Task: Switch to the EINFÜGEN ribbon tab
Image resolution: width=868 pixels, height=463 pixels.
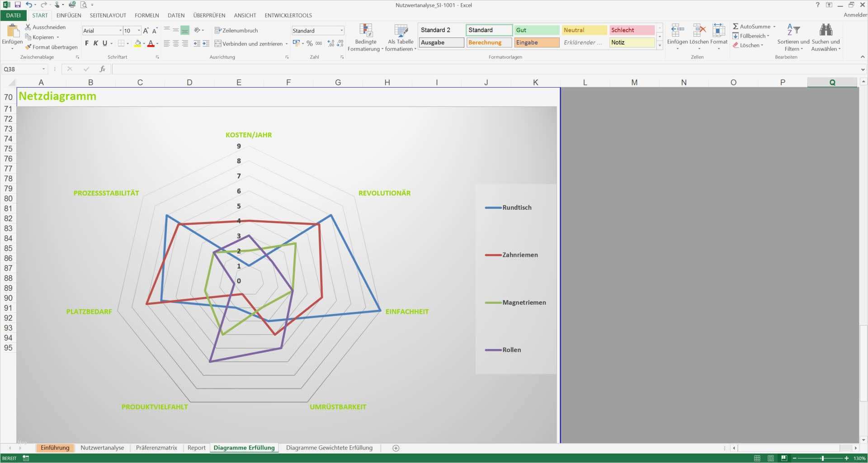Action: [69, 15]
